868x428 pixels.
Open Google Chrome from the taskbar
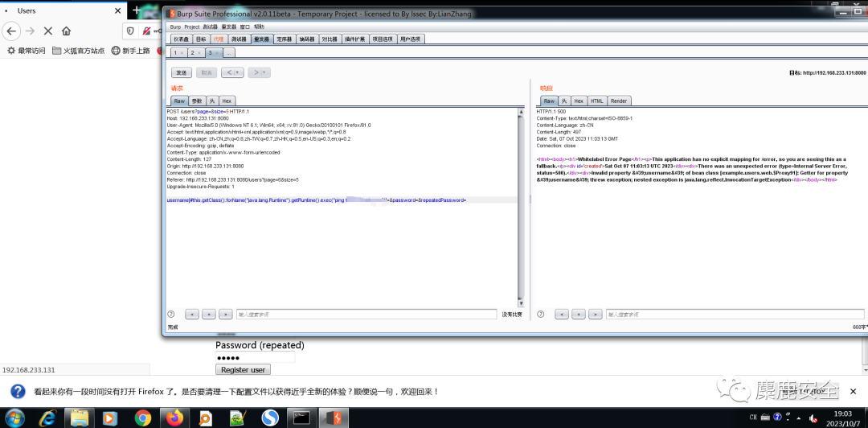143,417
